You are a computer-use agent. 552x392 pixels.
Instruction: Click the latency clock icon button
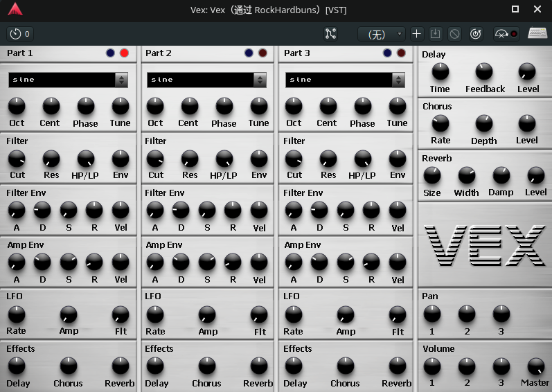coord(20,34)
